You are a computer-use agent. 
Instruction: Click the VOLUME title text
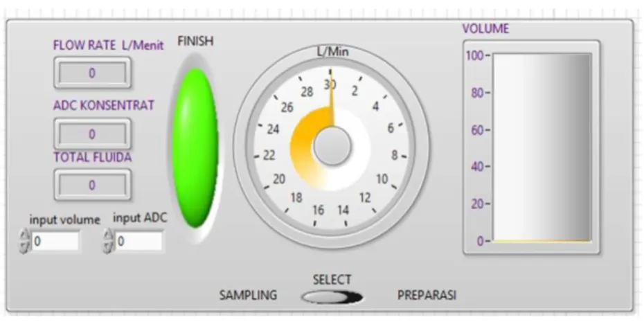pyautogui.click(x=485, y=28)
